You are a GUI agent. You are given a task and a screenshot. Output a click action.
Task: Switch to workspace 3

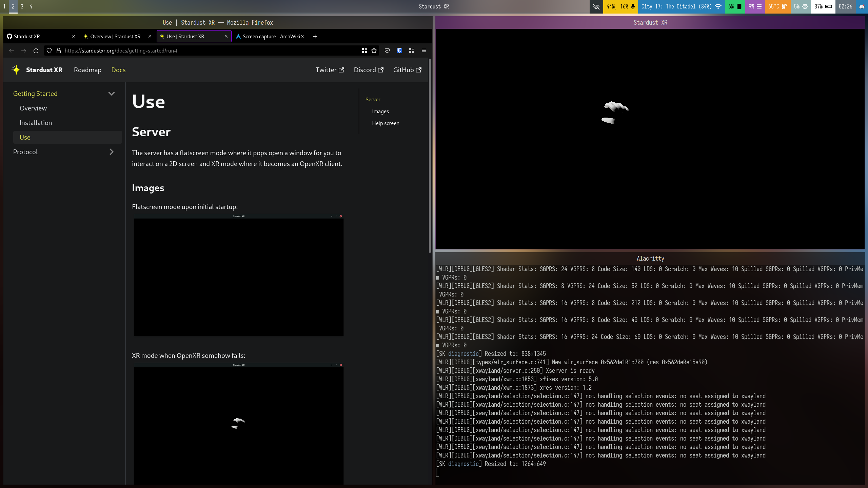pyautogui.click(x=22, y=6)
